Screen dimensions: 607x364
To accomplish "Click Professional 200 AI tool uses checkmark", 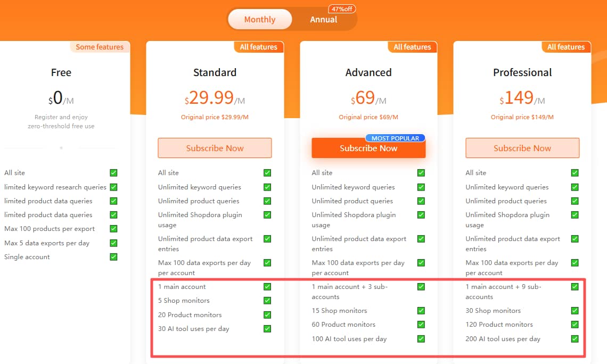I will (575, 339).
